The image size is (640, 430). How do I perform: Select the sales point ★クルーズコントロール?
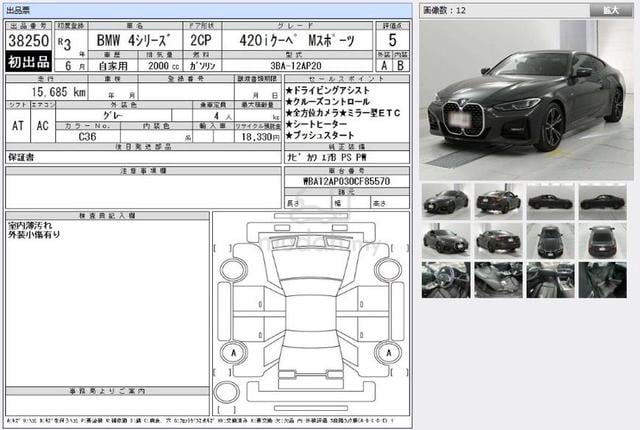pyautogui.click(x=327, y=102)
